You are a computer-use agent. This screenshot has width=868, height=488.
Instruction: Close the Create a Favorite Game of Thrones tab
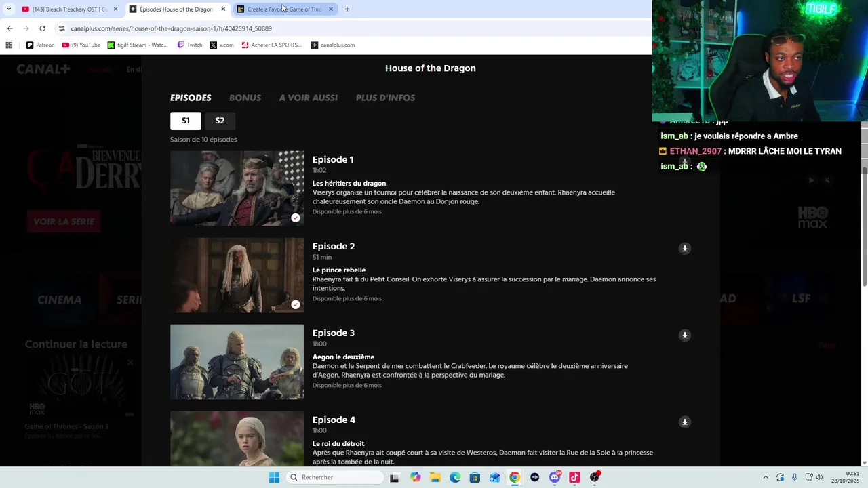330,9
